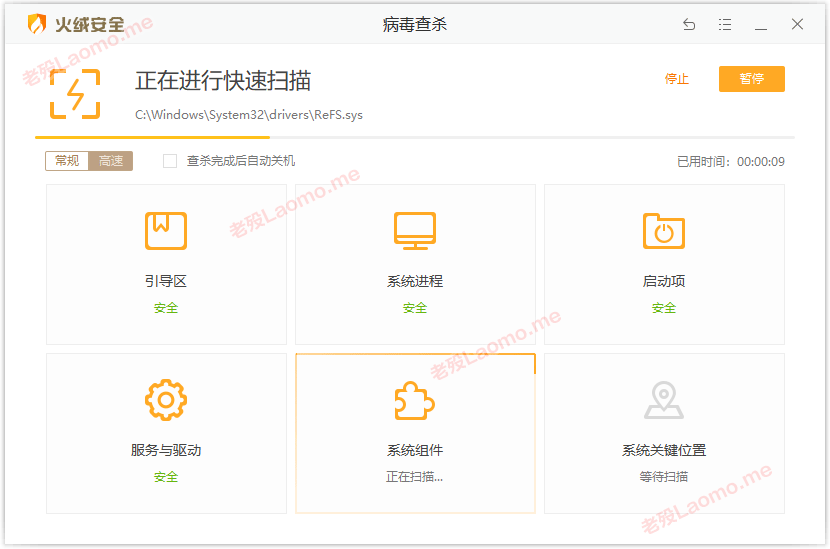Image resolution: width=830 pixels, height=549 pixels.
Task: Minimize the virus scan window
Action: click(x=761, y=24)
